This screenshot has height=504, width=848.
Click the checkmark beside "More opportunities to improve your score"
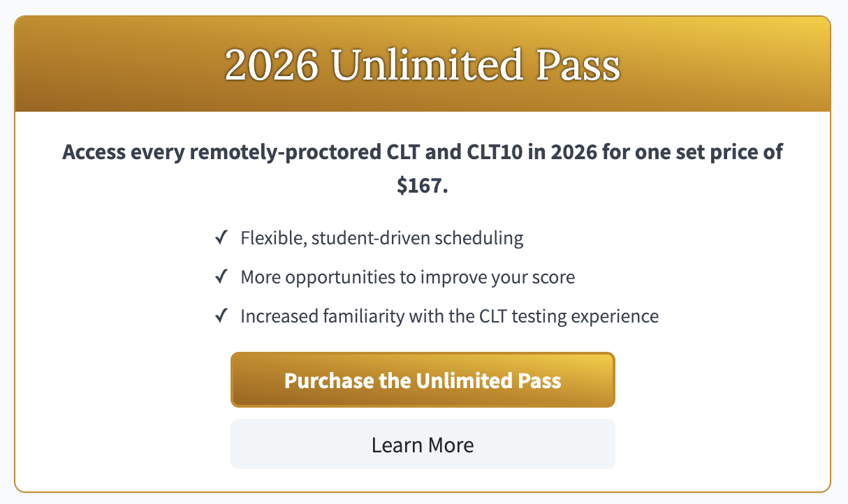pos(221,277)
